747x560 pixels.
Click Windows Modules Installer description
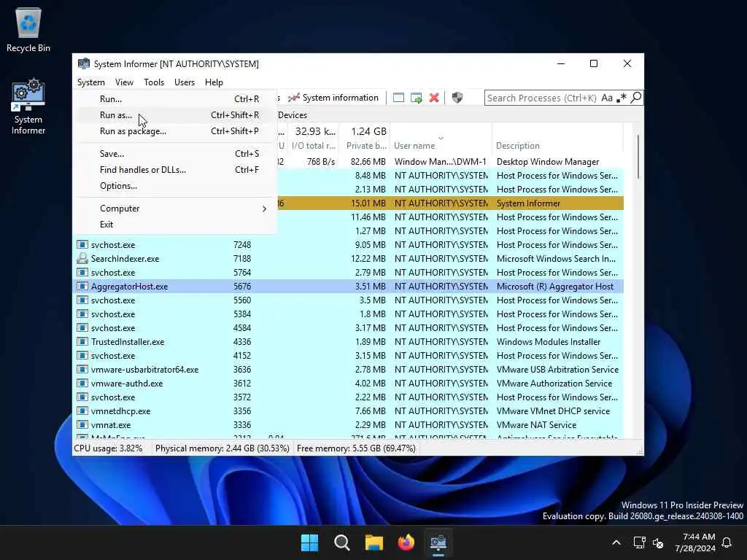click(549, 342)
